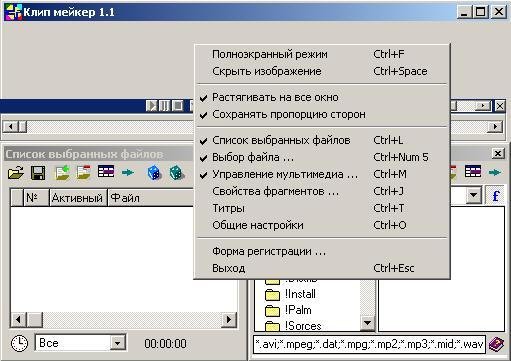
Task: Expand the Все dropdown arrow
Action: [118, 343]
